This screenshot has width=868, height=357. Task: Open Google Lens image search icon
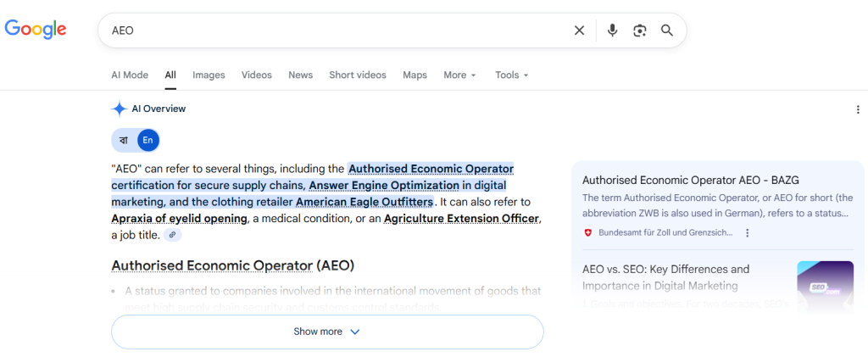639,31
